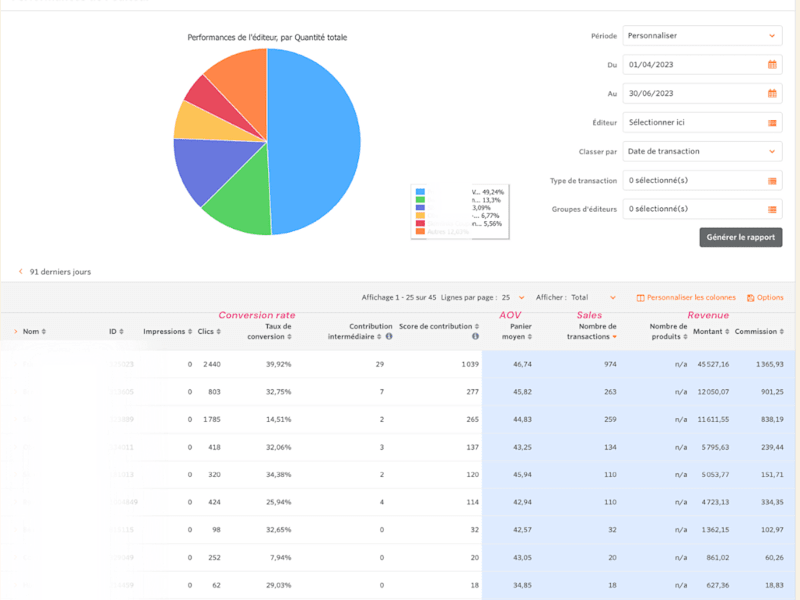Open the Groupes d'éditeurs list icon
This screenshot has width=800, height=600.
772,209
